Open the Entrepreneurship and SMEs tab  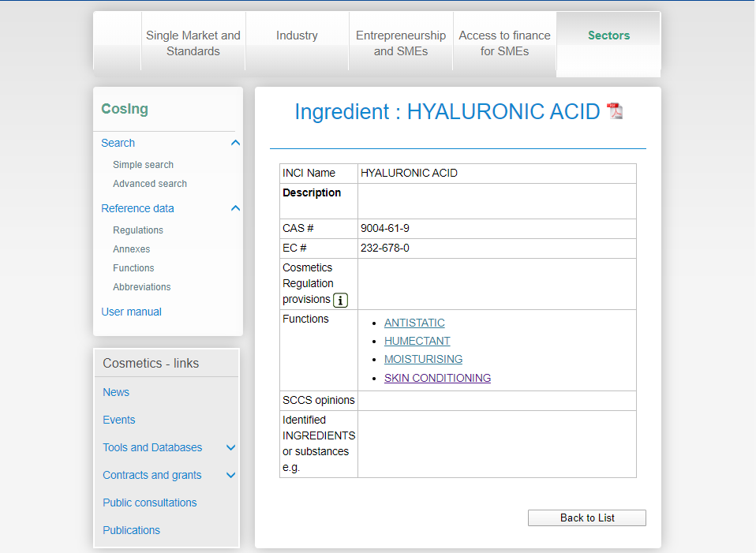[x=401, y=43]
